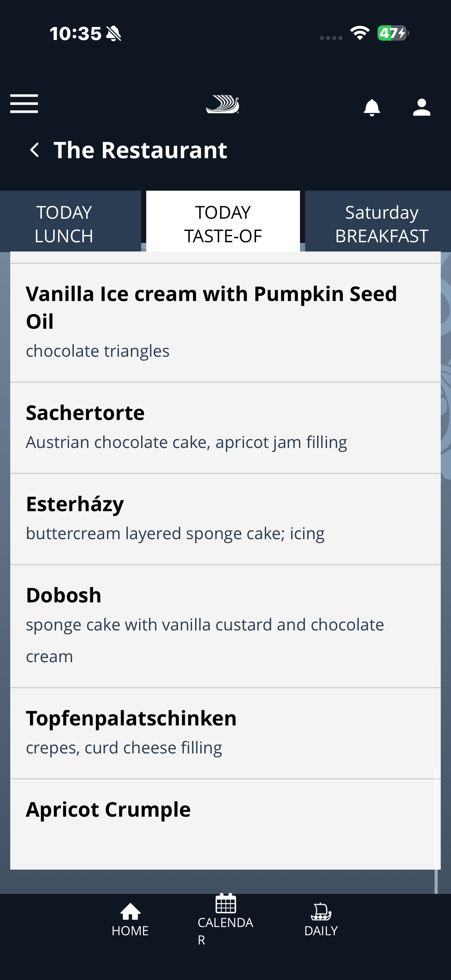
Task: Tap the battery indicator in status bar
Action: tap(393, 33)
